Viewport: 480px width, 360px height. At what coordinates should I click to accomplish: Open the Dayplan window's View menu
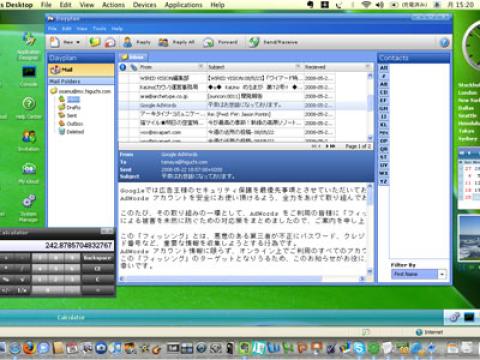click(82, 29)
